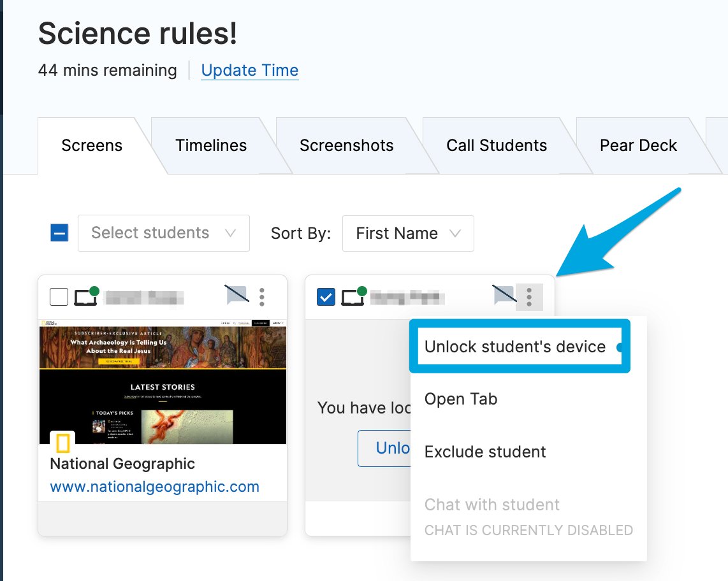Click the first student's device status icon
Image resolution: width=728 pixels, height=581 pixels.
[x=87, y=296]
